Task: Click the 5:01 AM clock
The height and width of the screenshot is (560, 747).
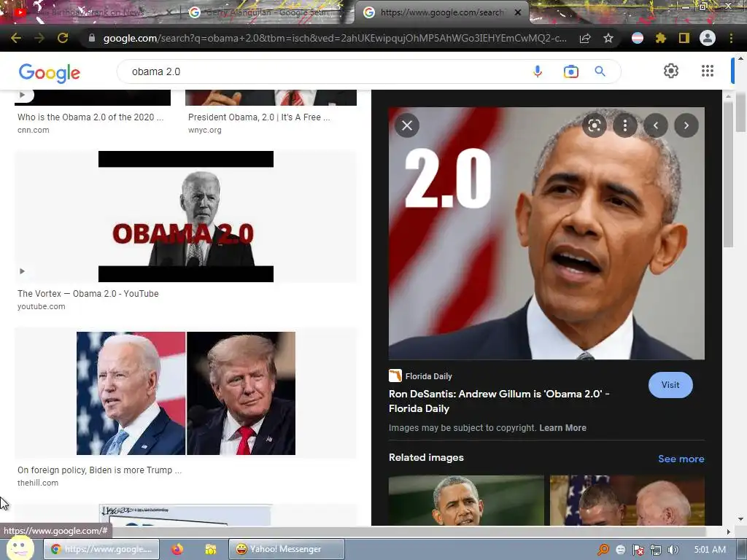Action: point(710,550)
